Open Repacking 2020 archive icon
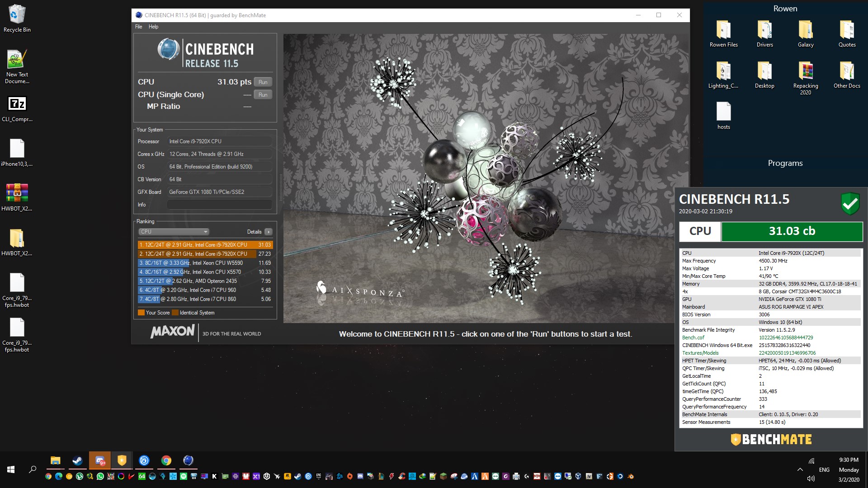Viewport: 868px width, 488px height. pyautogui.click(x=806, y=78)
